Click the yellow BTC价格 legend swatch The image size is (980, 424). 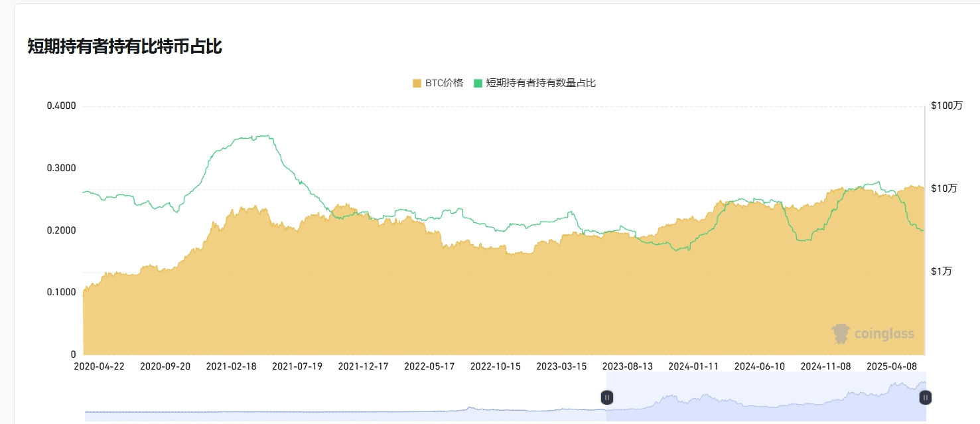(417, 83)
